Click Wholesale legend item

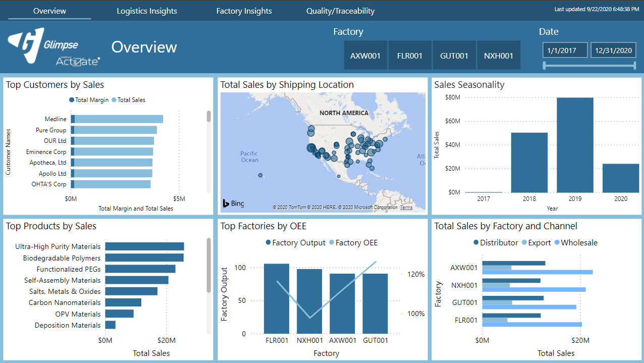point(575,243)
